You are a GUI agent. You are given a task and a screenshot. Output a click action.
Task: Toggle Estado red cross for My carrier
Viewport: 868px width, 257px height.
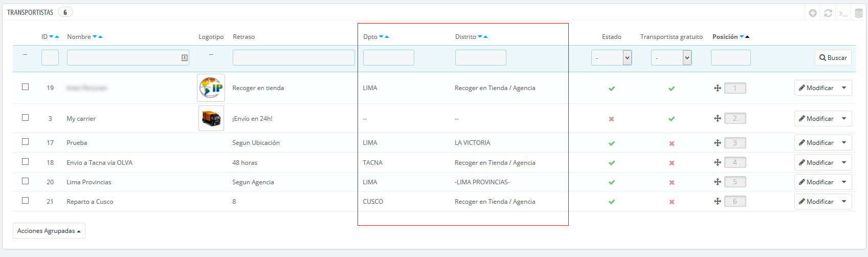(x=611, y=119)
